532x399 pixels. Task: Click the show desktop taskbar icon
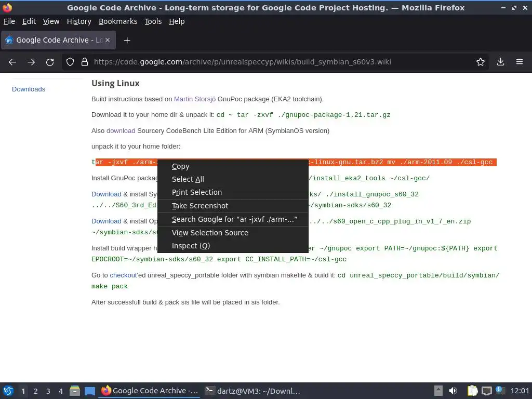point(89,391)
